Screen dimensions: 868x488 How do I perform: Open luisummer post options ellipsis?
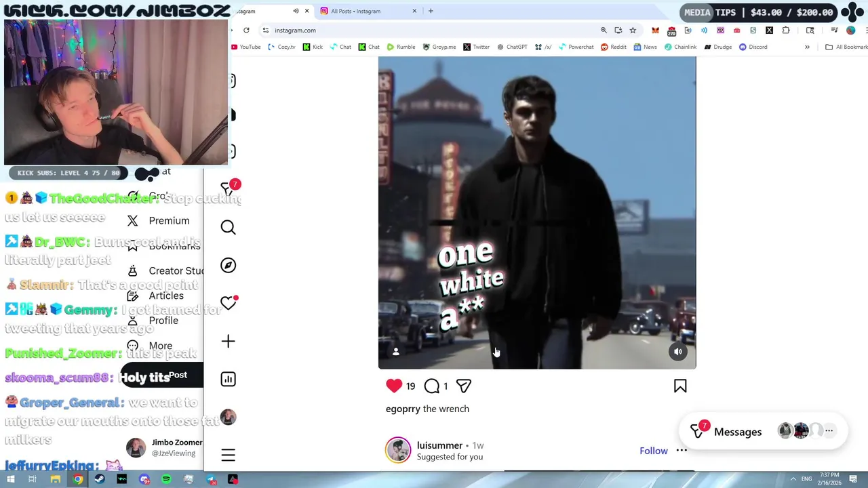pyautogui.click(x=682, y=450)
